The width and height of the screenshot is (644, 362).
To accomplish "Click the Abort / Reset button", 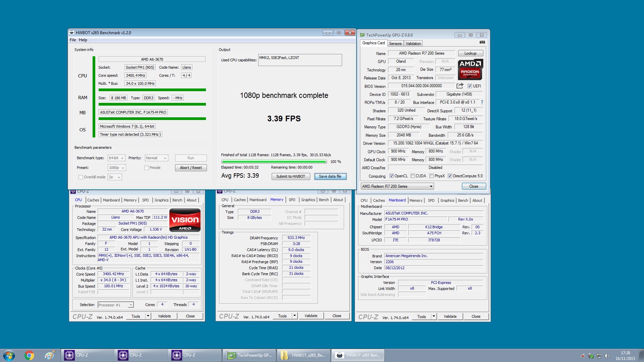I will pyautogui.click(x=191, y=168).
